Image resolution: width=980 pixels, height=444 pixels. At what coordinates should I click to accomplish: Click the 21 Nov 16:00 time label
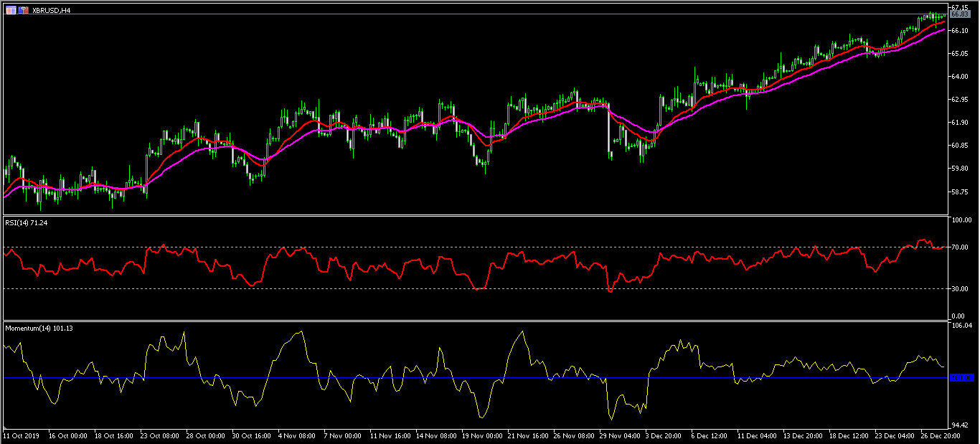(527, 435)
